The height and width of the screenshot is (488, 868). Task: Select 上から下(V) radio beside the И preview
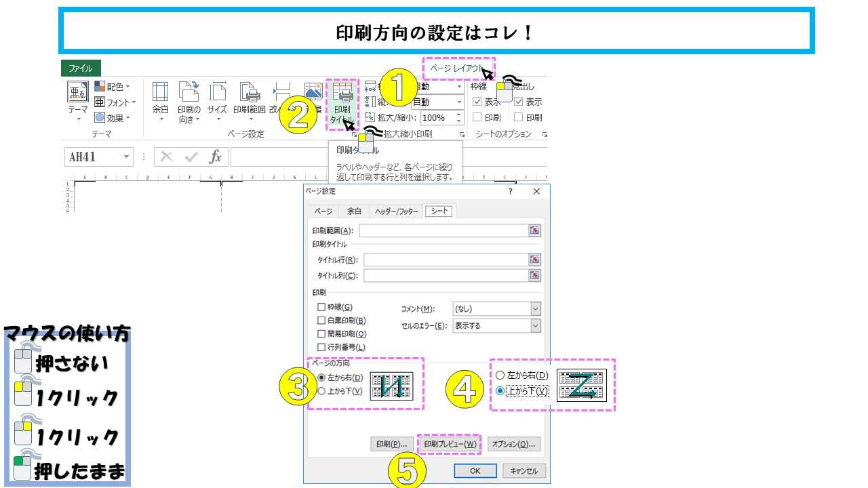click(x=321, y=391)
